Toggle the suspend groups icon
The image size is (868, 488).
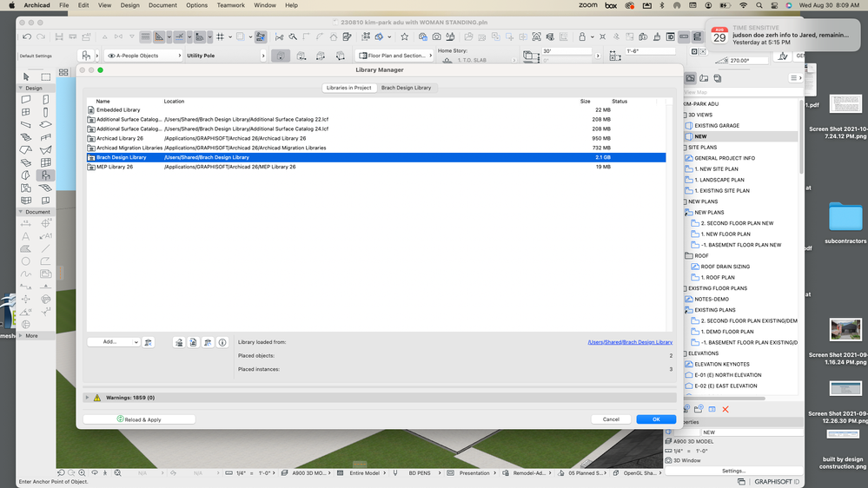[260, 36]
